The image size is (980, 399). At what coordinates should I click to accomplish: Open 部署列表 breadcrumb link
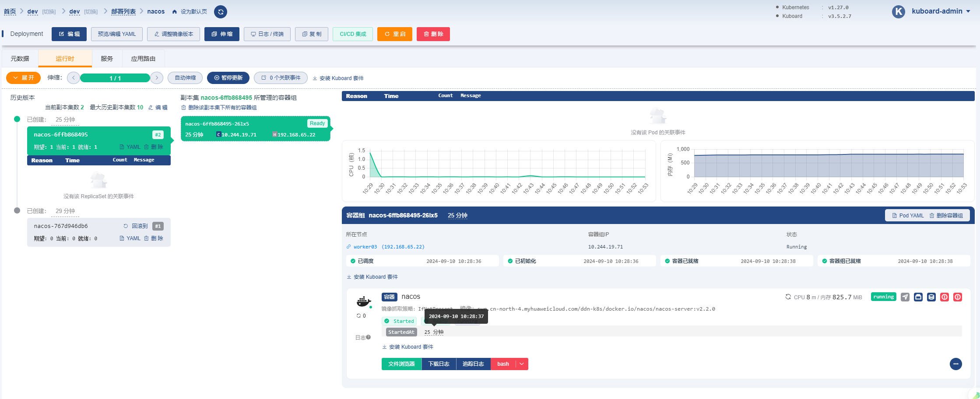point(123,11)
